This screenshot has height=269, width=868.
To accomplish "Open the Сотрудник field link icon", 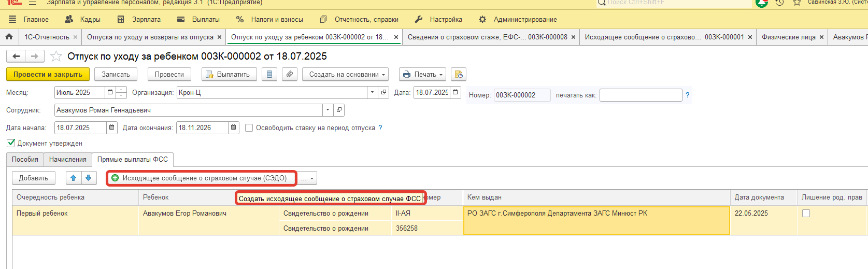I will click(339, 110).
